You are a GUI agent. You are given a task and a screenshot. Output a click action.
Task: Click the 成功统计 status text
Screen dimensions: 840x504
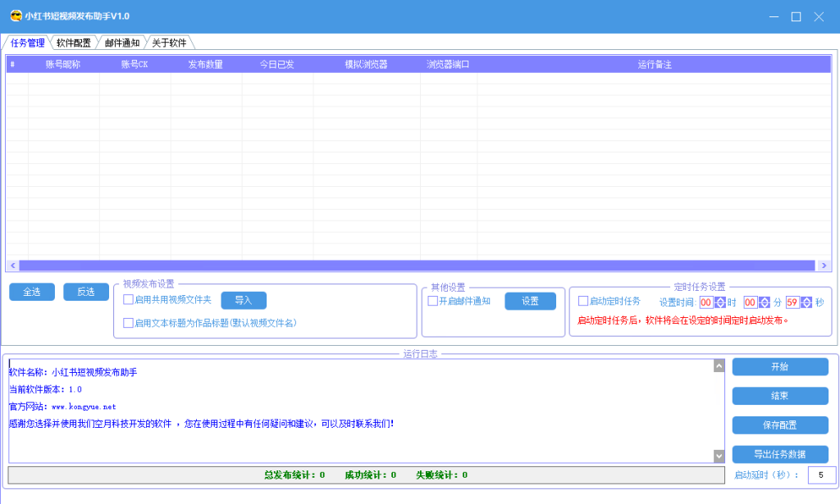pos(370,475)
